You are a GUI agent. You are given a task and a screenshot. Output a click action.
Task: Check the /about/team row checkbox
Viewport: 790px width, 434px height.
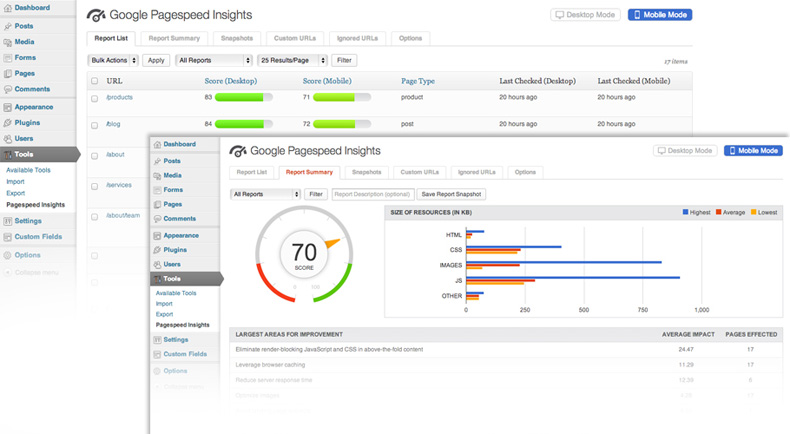(x=94, y=217)
